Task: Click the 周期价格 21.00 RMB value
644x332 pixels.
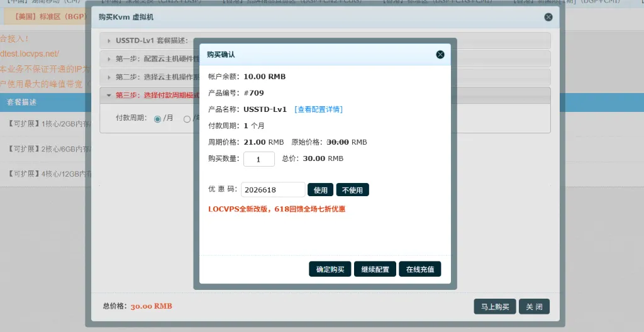Action: click(264, 142)
